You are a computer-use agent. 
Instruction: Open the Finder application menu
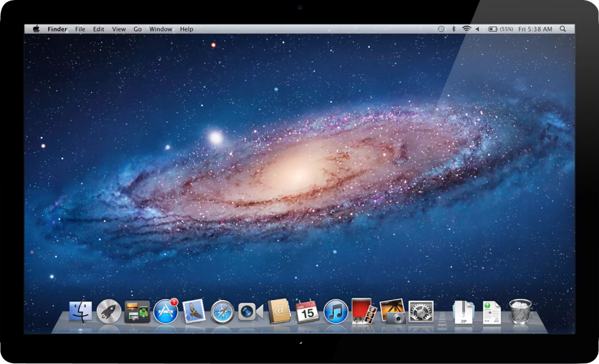click(x=57, y=29)
